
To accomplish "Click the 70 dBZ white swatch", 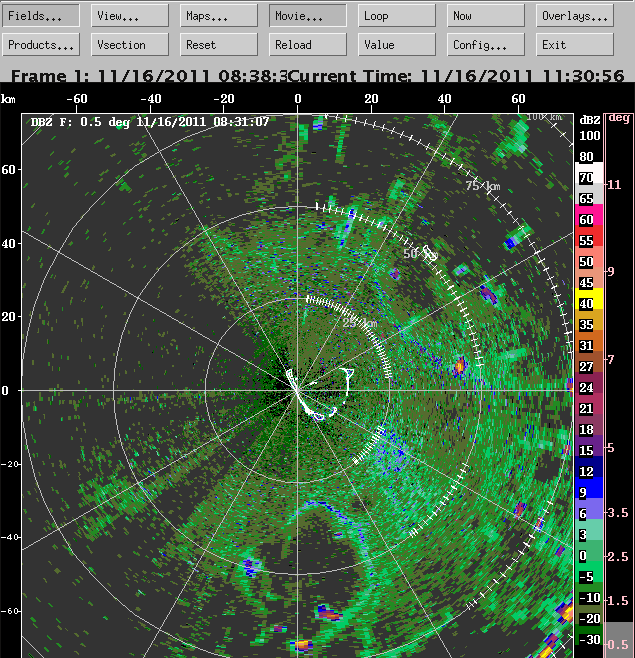I will click(589, 173).
